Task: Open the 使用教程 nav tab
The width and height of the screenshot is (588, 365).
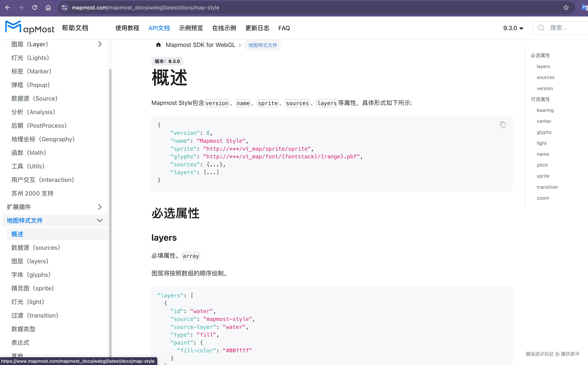Action: pos(127,28)
